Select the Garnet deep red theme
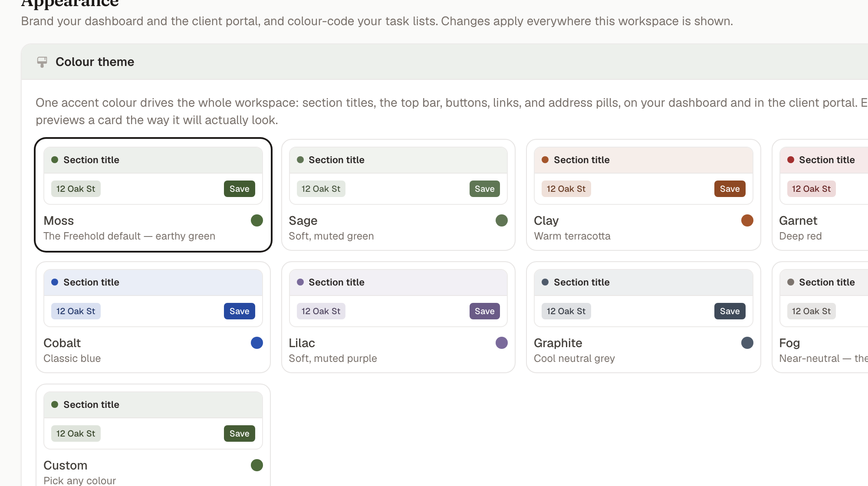The width and height of the screenshot is (868, 486). pyautogui.click(x=820, y=195)
